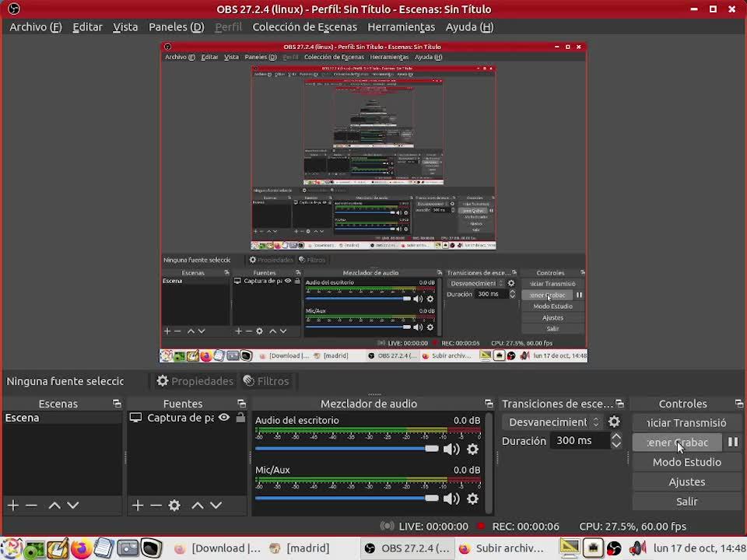Viewport: 747px width, 560px height.
Task: Pause the recording with pause icon
Action: (733, 443)
